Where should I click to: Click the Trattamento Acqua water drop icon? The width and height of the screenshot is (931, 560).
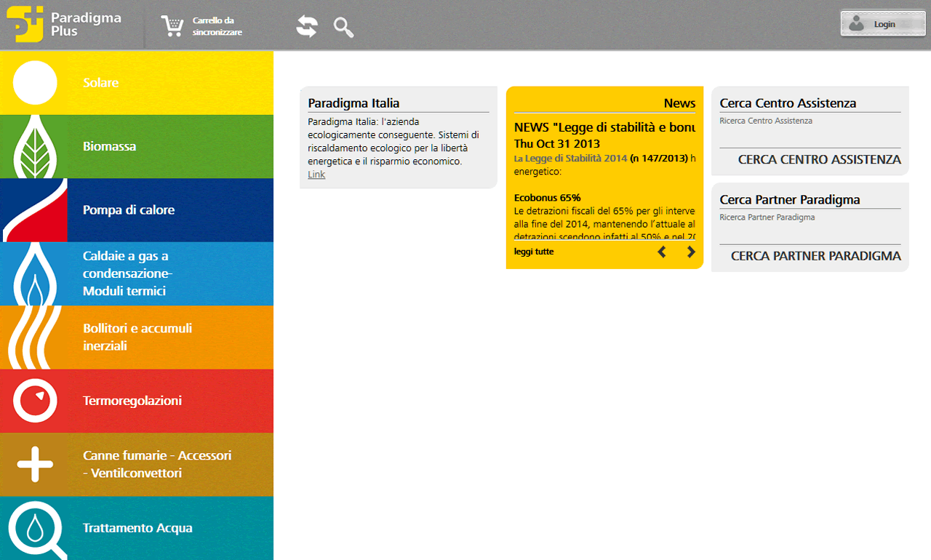(35, 528)
